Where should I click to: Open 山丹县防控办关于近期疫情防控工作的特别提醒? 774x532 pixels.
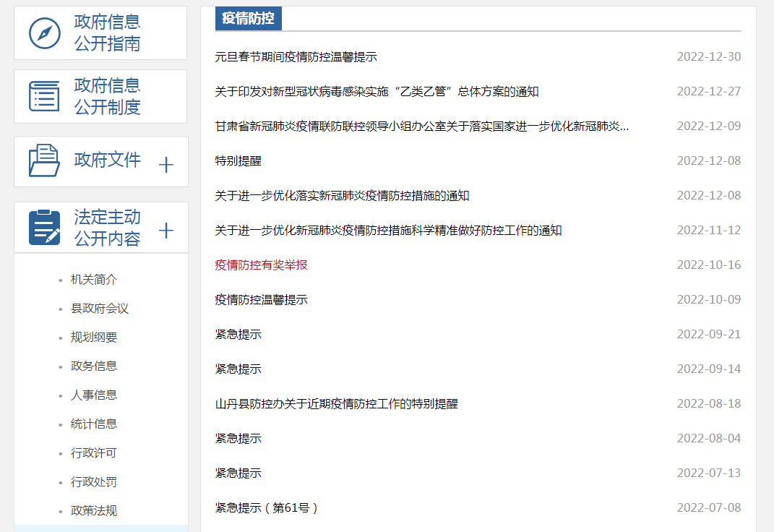click(x=337, y=403)
